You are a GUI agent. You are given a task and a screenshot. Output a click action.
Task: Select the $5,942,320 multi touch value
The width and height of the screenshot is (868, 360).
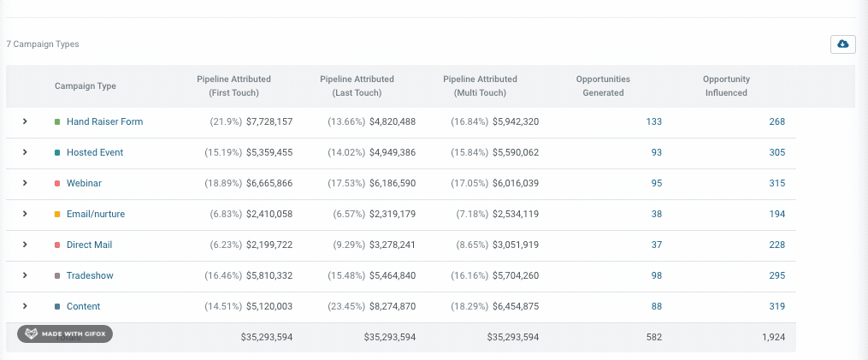516,121
